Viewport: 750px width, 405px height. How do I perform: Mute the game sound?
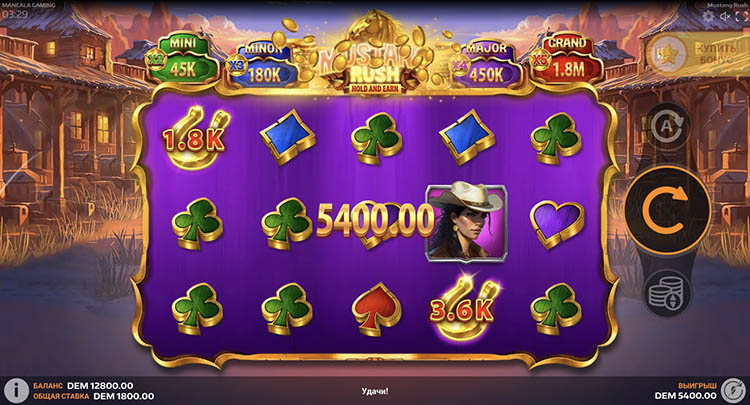click(x=725, y=16)
